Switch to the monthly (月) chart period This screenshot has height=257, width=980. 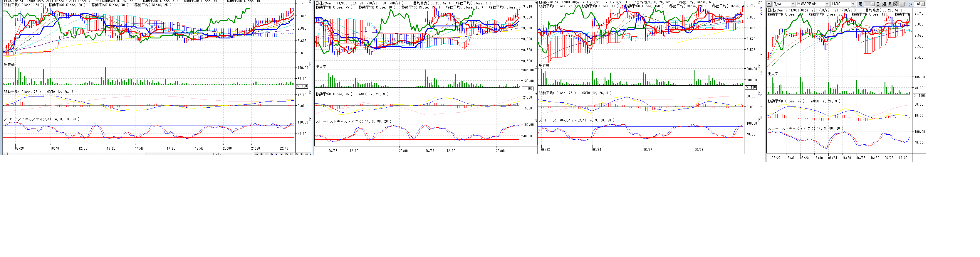(x=890, y=4)
